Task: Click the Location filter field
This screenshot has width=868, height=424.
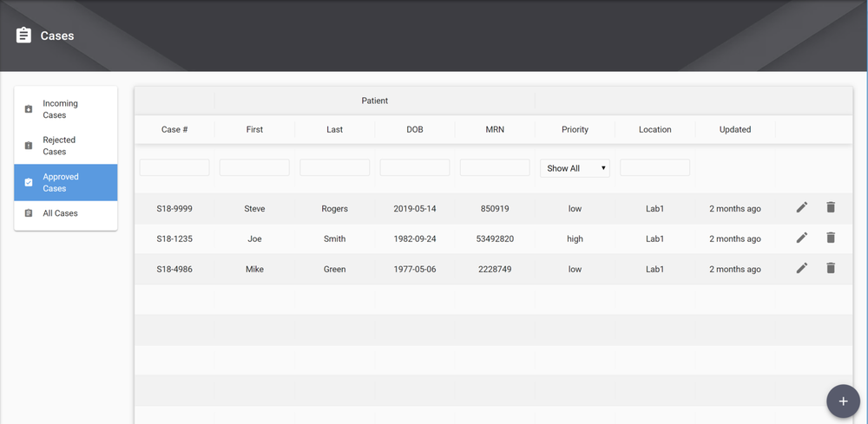Action: coord(654,167)
